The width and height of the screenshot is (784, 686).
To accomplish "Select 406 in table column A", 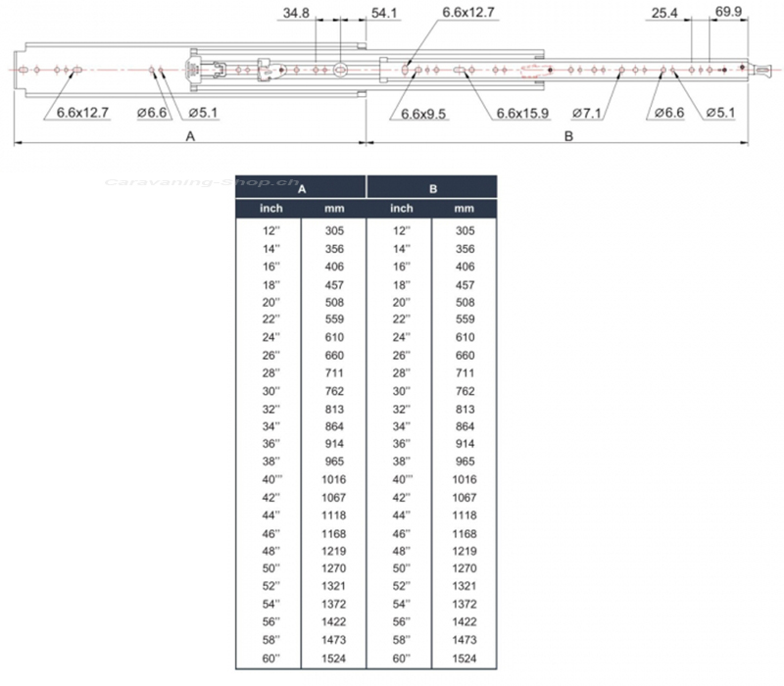I will click(334, 267).
